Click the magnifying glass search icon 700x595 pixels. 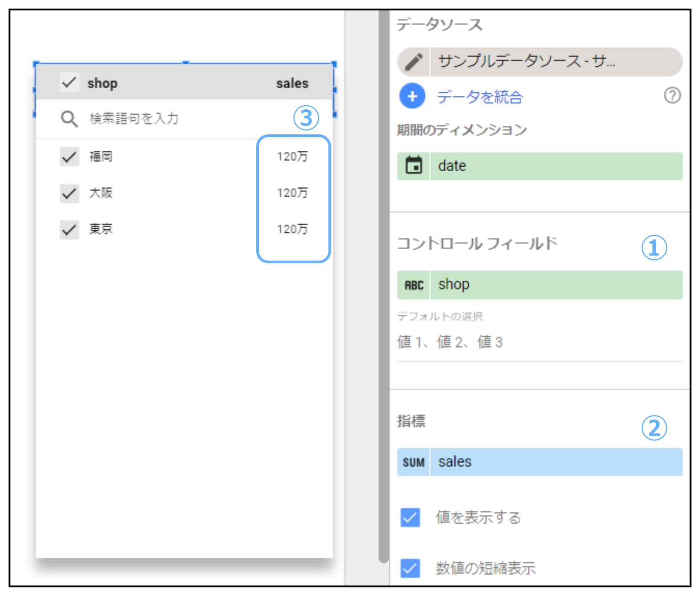pyautogui.click(x=69, y=119)
